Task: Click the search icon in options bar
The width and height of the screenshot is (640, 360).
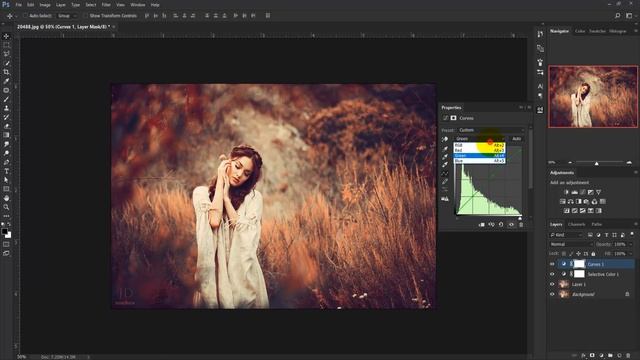Action: [617, 16]
